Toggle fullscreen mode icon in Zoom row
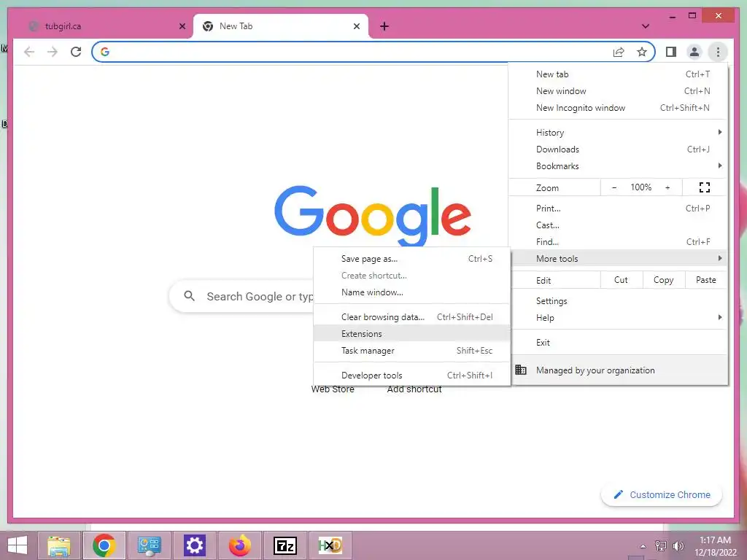 click(x=705, y=187)
